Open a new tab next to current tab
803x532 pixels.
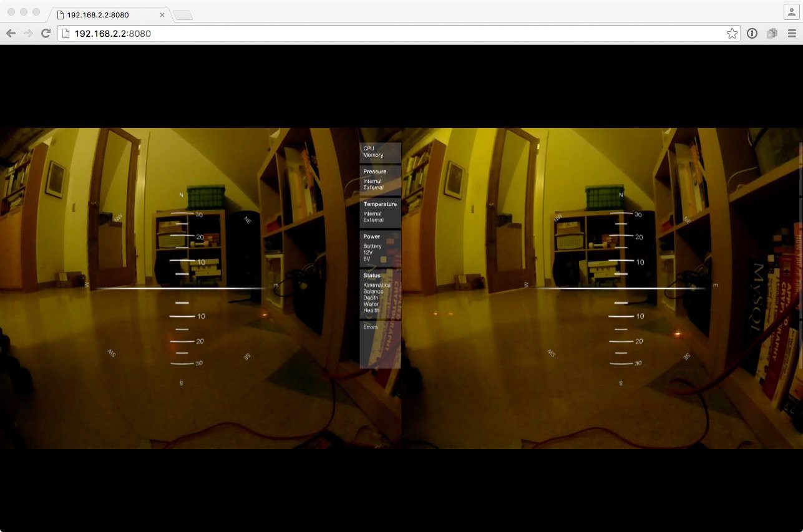point(182,15)
